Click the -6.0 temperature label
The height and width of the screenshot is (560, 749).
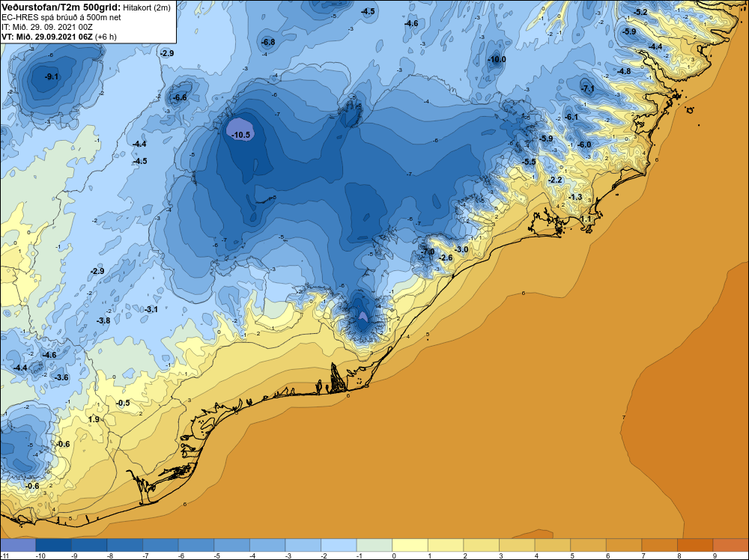583,145
